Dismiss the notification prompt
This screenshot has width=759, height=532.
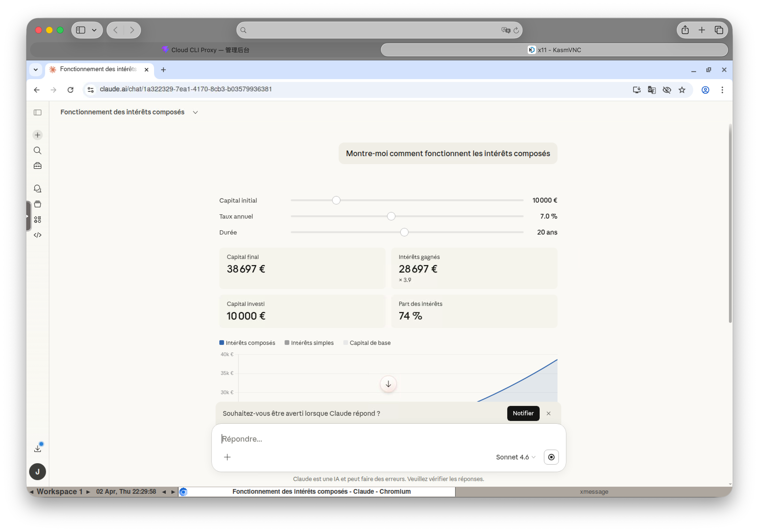pyautogui.click(x=548, y=413)
